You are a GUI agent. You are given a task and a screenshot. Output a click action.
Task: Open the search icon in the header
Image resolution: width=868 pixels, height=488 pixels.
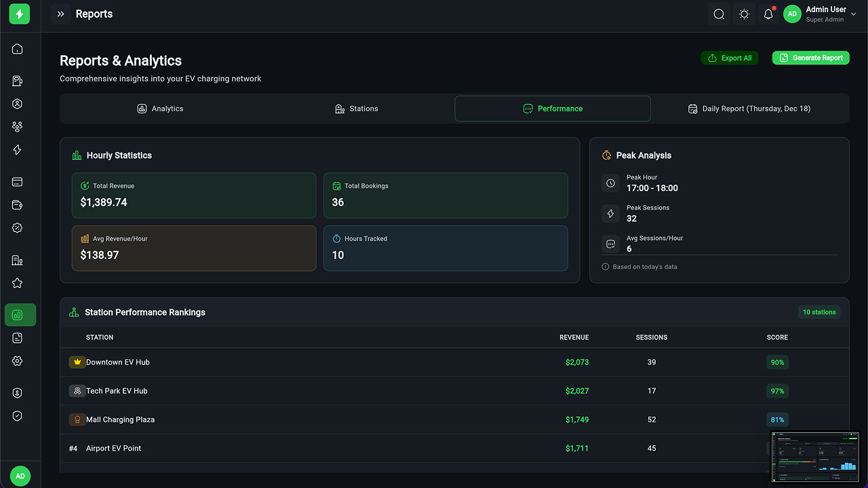[719, 14]
